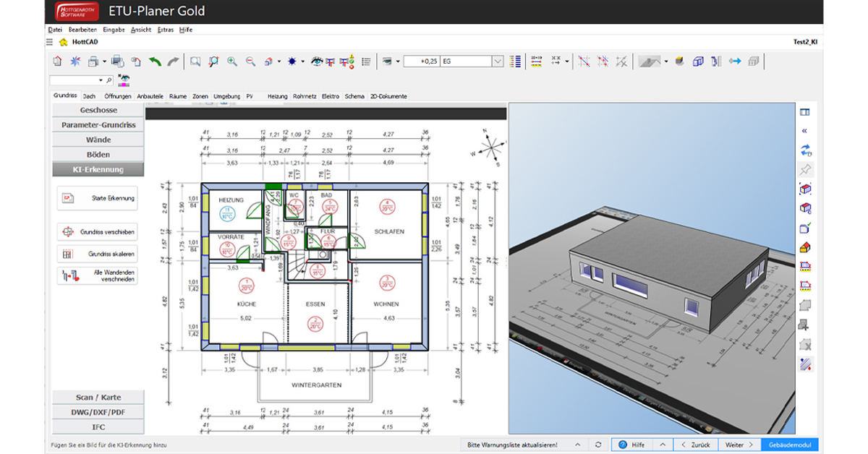Click the snowflake star icon in toolbar
Image resolution: width=868 pixels, height=454 pixels.
pyautogui.click(x=75, y=61)
